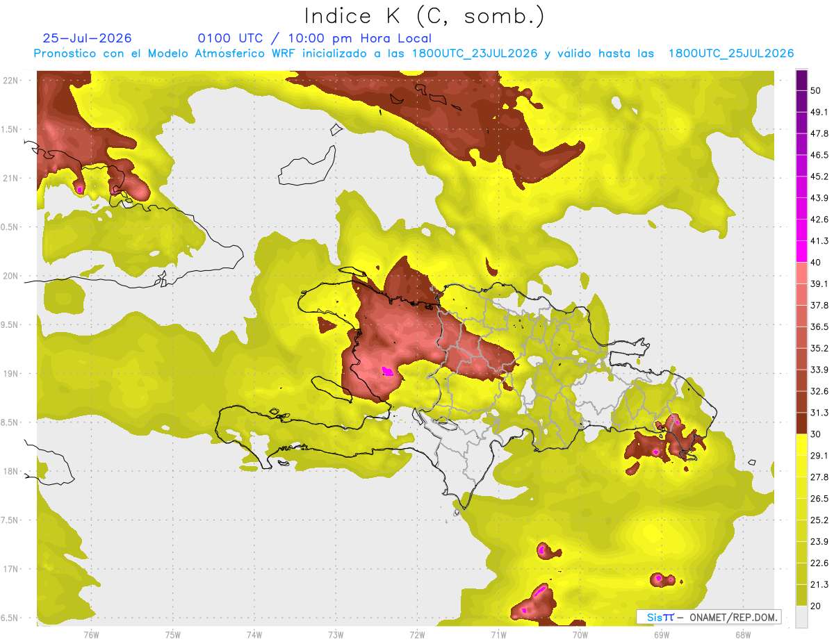Image resolution: width=834 pixels, height=644 pixels.
Task: Click the longitude label "69W"
Action: (661, 635)
